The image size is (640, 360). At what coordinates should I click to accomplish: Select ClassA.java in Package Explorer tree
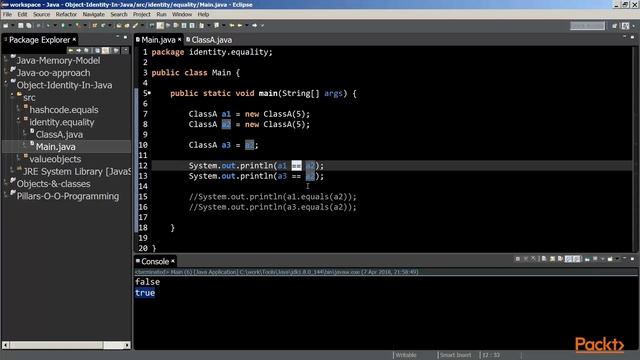tap(59, 134)
